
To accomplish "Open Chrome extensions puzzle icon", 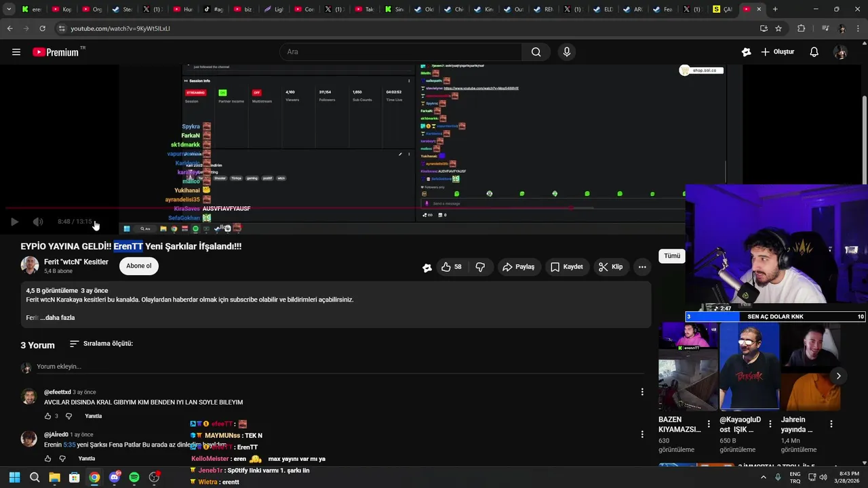I will click(x=801, y=28).
